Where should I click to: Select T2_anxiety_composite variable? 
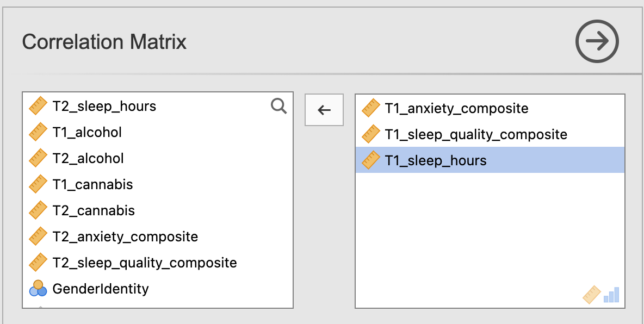[x=158, y=236]
